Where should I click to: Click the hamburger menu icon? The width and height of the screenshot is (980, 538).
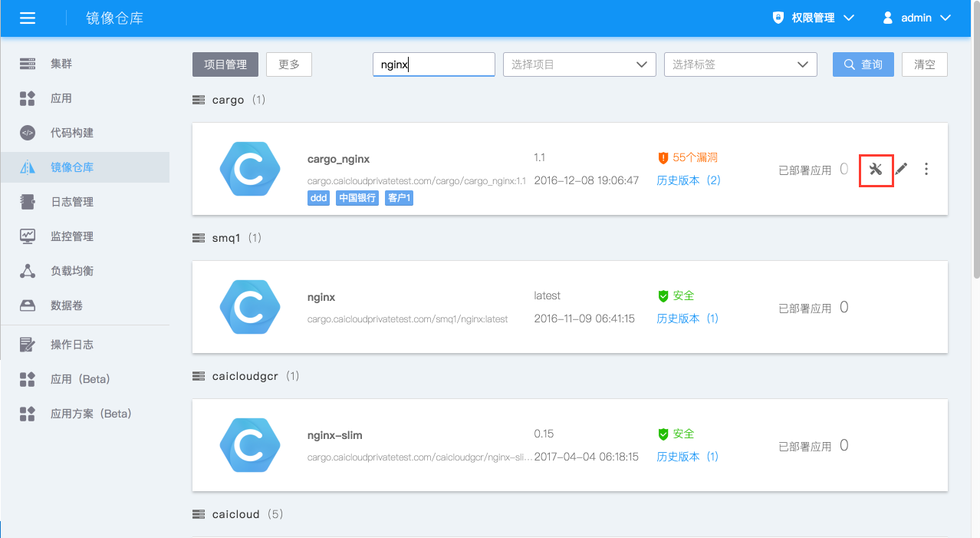pyautogui.click(x=28, y=18)
